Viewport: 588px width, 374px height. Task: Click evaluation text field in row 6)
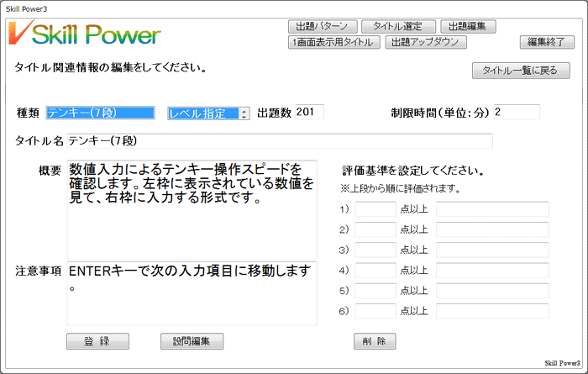click(x=492, y=311)
